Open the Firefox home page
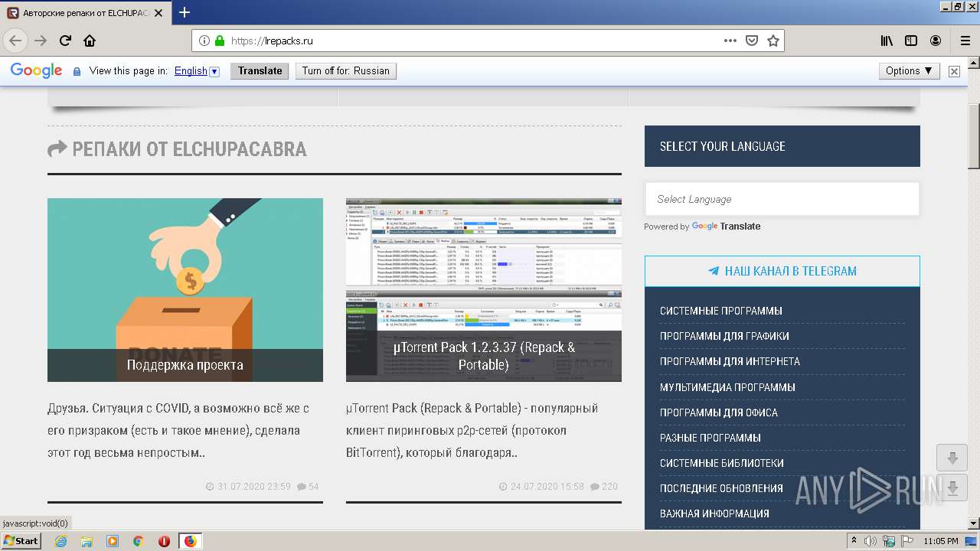 tap(90, 41)
